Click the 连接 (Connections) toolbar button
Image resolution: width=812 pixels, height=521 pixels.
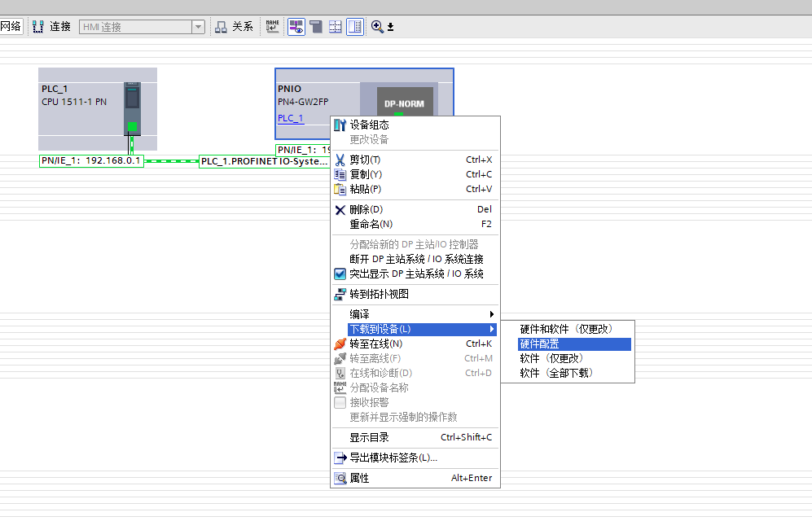52,26
